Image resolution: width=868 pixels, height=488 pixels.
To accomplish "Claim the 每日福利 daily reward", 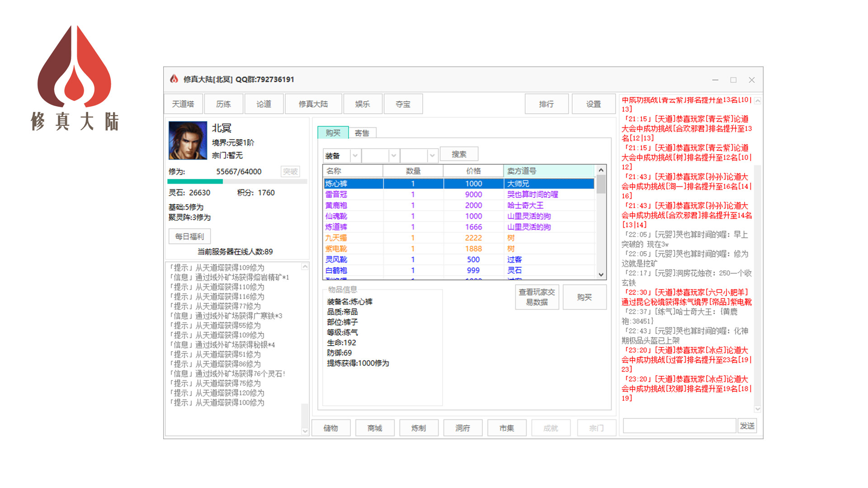I will click(x=189, y=236).
